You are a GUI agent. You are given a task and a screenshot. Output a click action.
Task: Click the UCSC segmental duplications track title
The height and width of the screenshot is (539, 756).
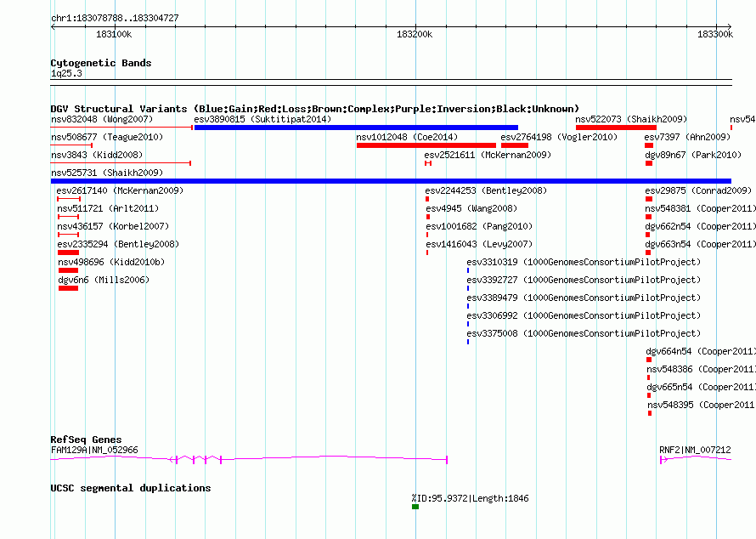pyautogui.click(x=131, y=488)
